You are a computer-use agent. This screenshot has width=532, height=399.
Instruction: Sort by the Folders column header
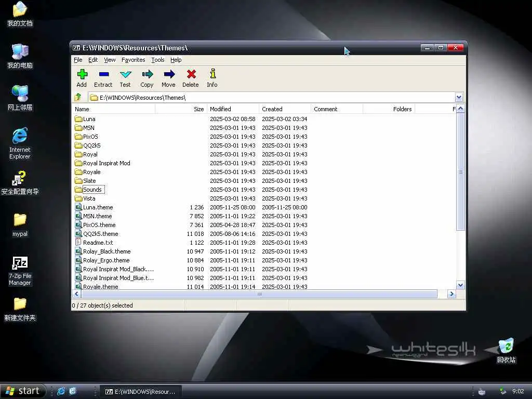[x=389, y=109]
